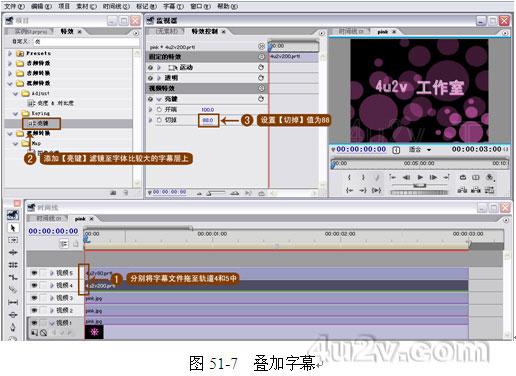Toggle animation stopwatch for 切掉

tap(159, 120)
